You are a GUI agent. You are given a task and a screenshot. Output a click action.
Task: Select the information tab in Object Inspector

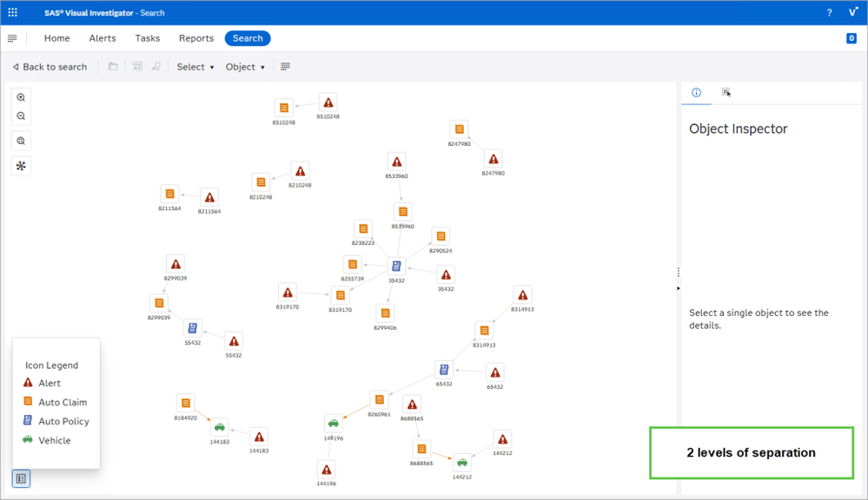pos(696,92)
